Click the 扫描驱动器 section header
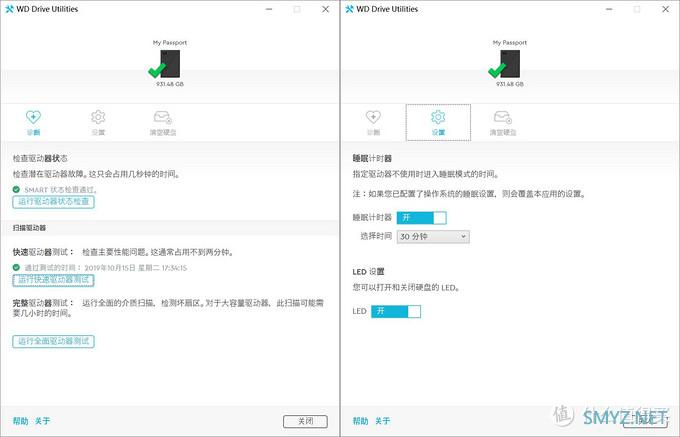This screenshot has height=437, width=680. pyautogui.click(x=29, y=228)
